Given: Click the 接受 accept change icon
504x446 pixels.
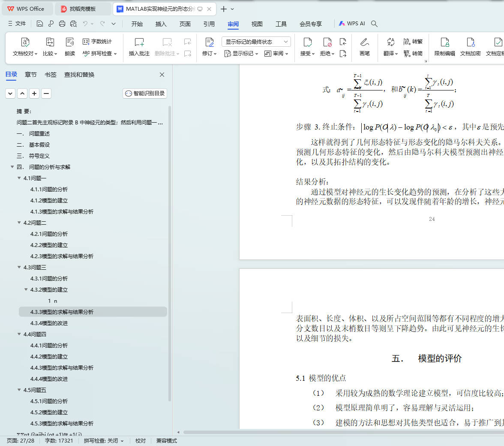Looking at the screenshot, I should 307,42.
